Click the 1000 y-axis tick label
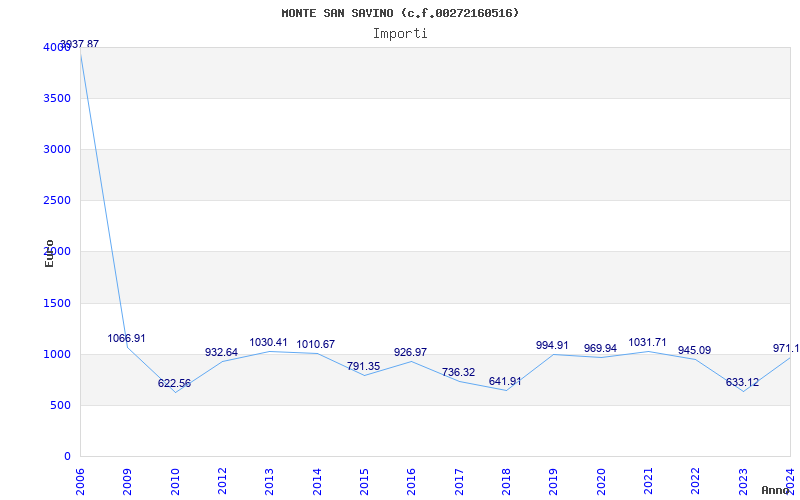Image resolution: width=800 pixels, height=500 pixels. (x=57, y=355)
